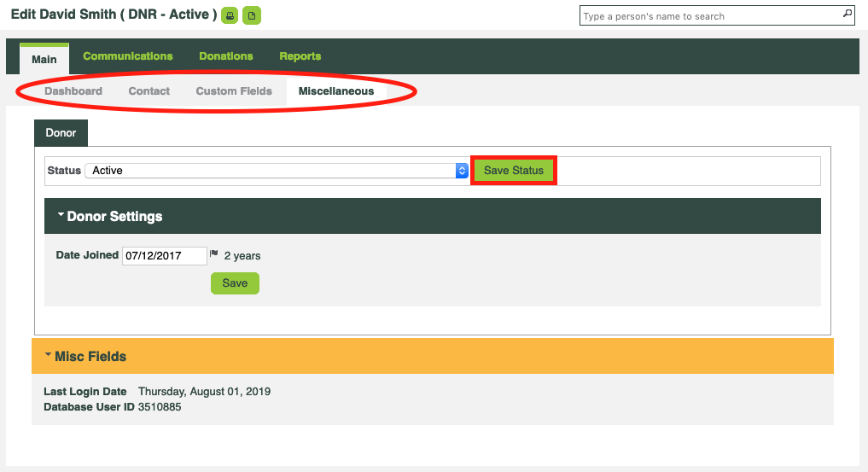Switch to the Donations tab

[226, 55]
